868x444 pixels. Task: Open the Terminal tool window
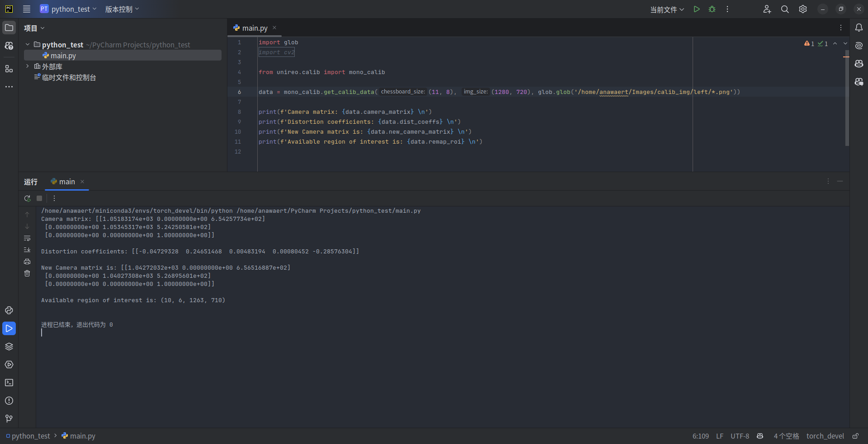pos(9,383)
